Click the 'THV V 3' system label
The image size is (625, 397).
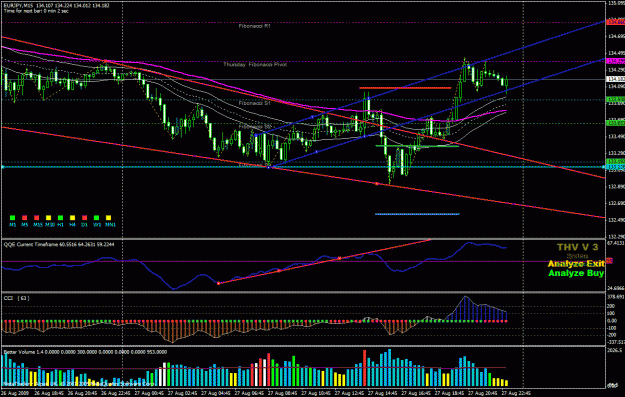point(578,247)
